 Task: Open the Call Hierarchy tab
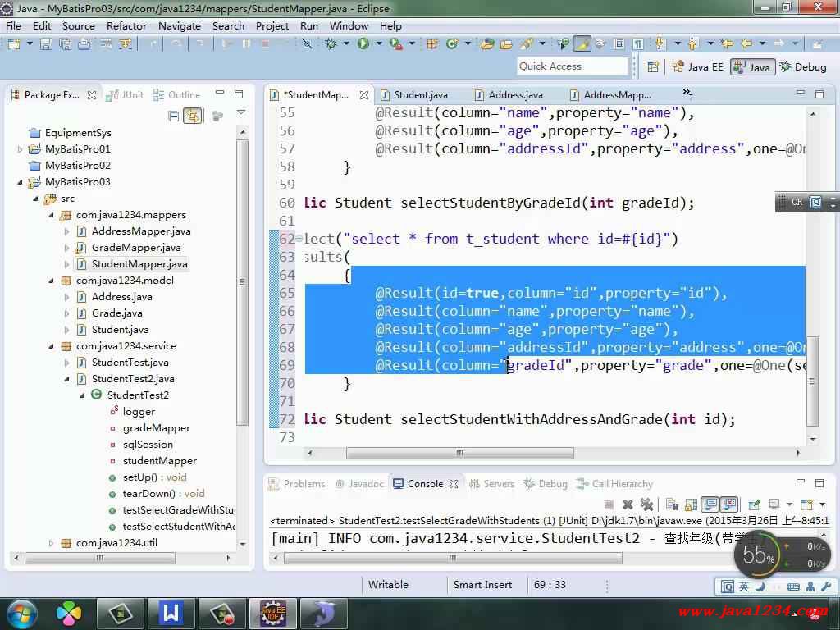(614, 484)
